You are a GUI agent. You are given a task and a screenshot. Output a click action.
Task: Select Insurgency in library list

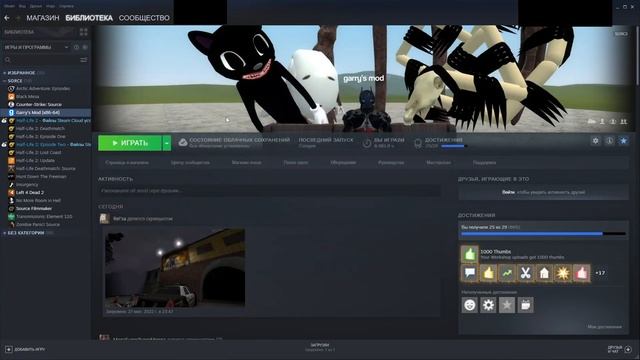coord(27,184)
